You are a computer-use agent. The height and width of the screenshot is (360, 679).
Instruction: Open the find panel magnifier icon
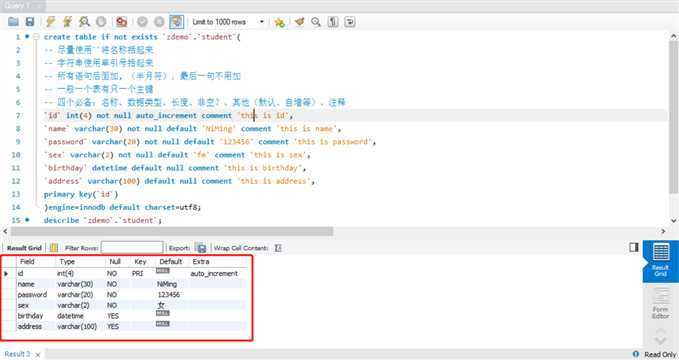tap(316, 22)
